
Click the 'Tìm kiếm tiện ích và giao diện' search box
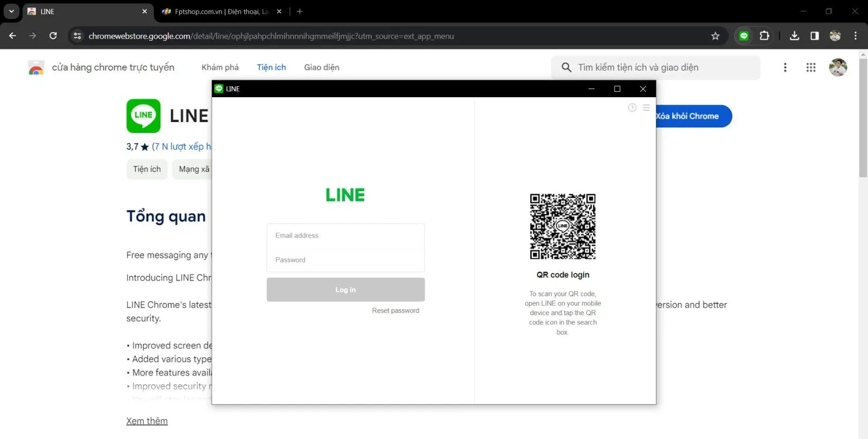pos(656,67)
